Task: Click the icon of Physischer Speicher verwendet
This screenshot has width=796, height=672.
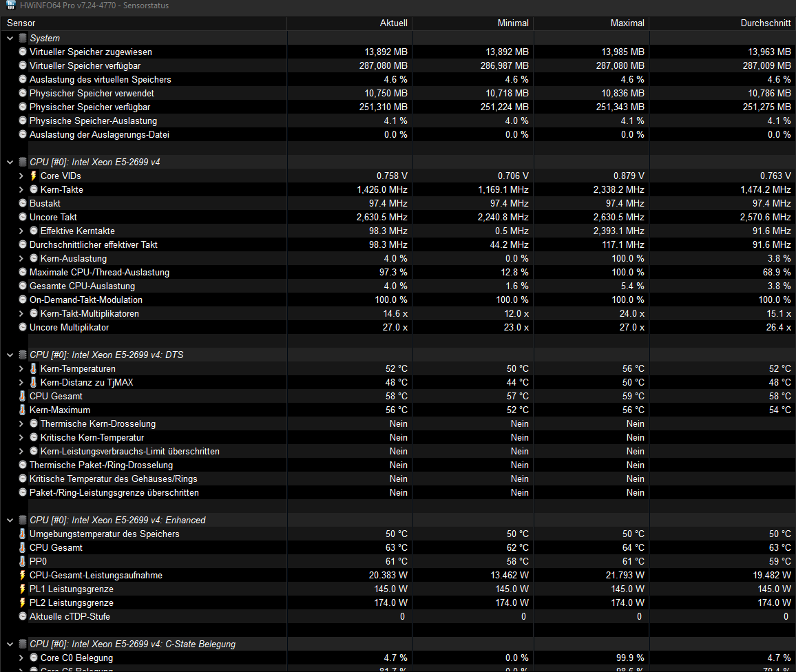Action: pos(22,93)
